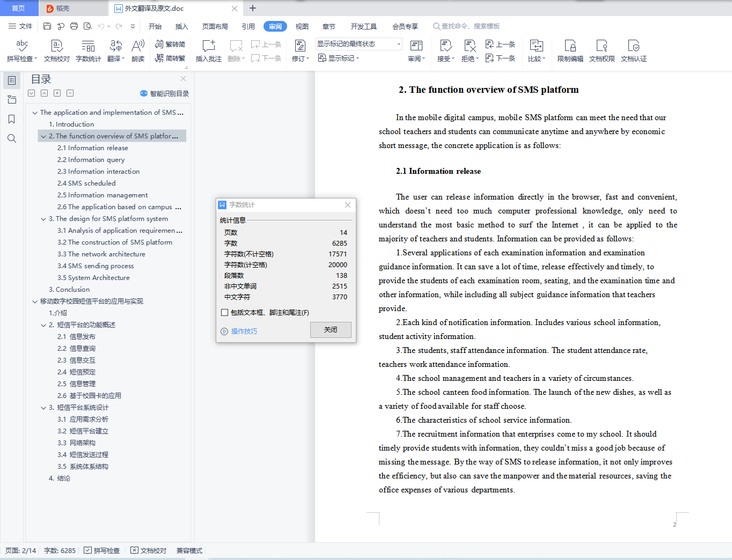Screen dimensions: 732x560
Task: Collapse 'The application and implementation of SMS' root node
Action: [x=35, y=113]
